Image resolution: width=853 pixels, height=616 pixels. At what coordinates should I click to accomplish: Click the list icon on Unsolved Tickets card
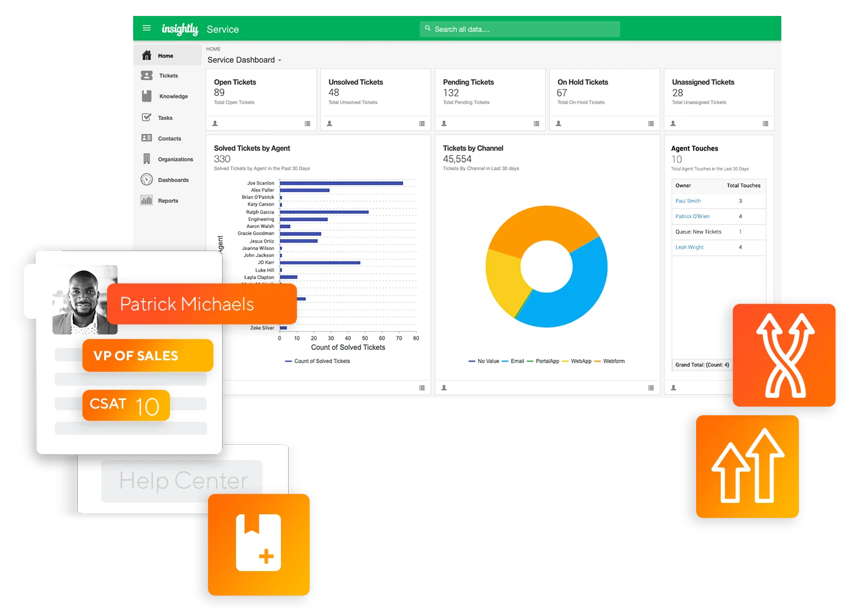click(x=421, y=123)
